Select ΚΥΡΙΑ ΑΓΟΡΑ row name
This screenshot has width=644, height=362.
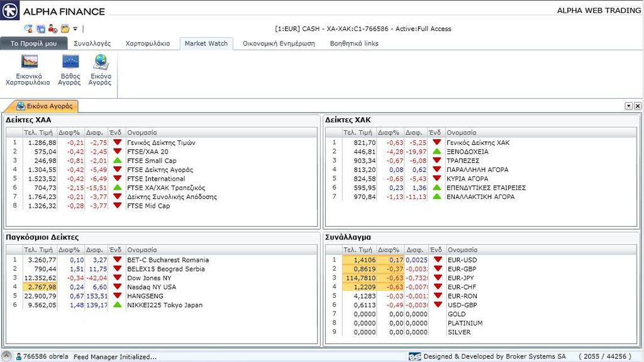[x=467, y=179]
